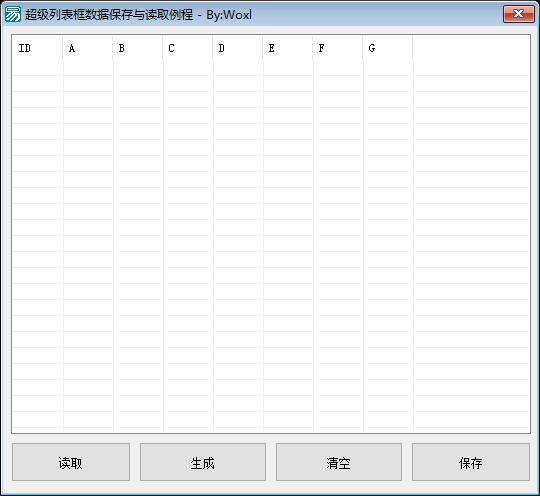Click the 生成 button

point(203,462)
